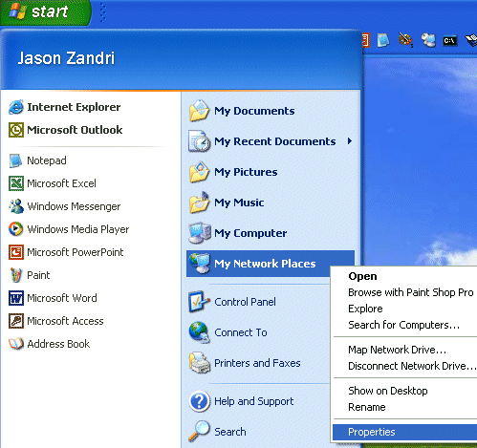The image size is (477, 448).
Task: Open the Notepad program icon
Action: (16, 160)
